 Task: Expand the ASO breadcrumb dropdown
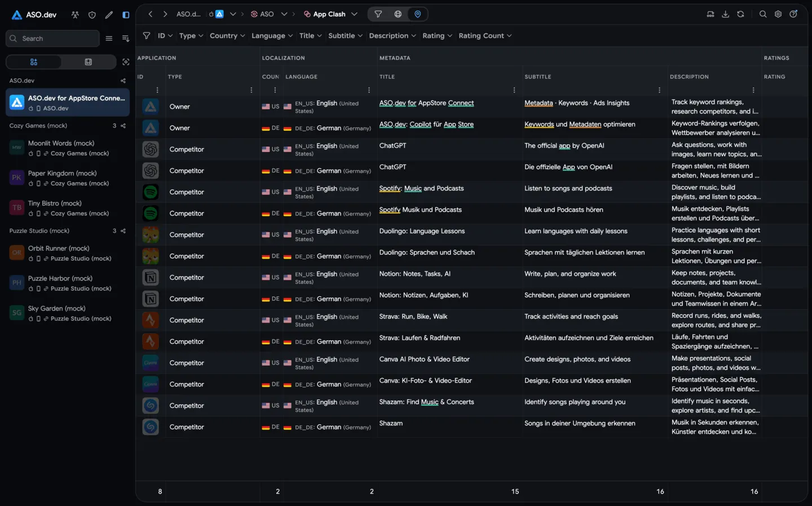point(284,14)
